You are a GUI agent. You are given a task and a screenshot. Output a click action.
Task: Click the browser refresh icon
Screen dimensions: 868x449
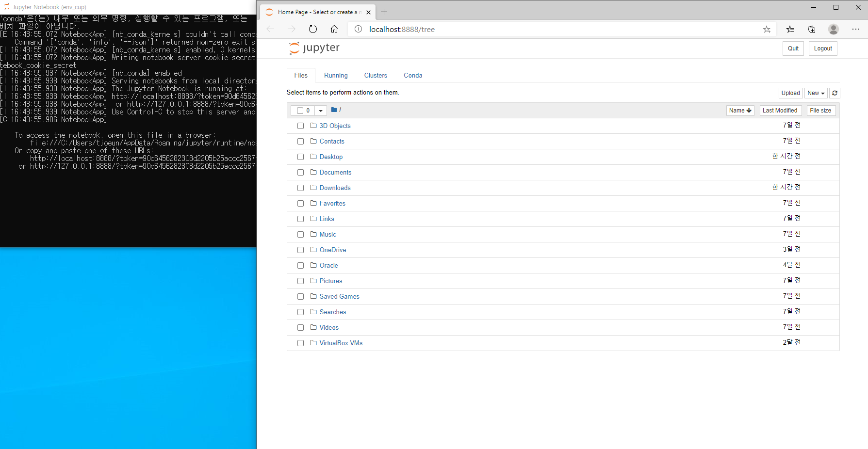[313, 29]
